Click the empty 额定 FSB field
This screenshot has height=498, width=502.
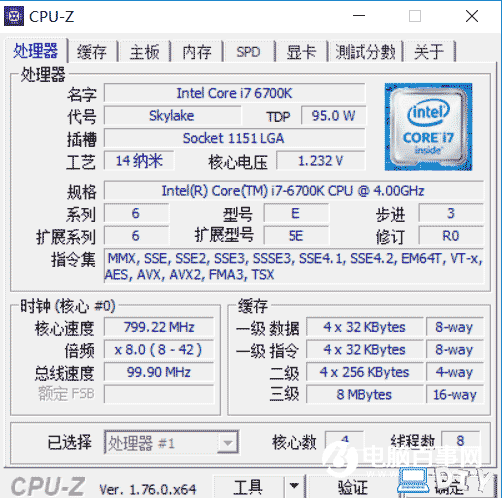pos(159,394)
